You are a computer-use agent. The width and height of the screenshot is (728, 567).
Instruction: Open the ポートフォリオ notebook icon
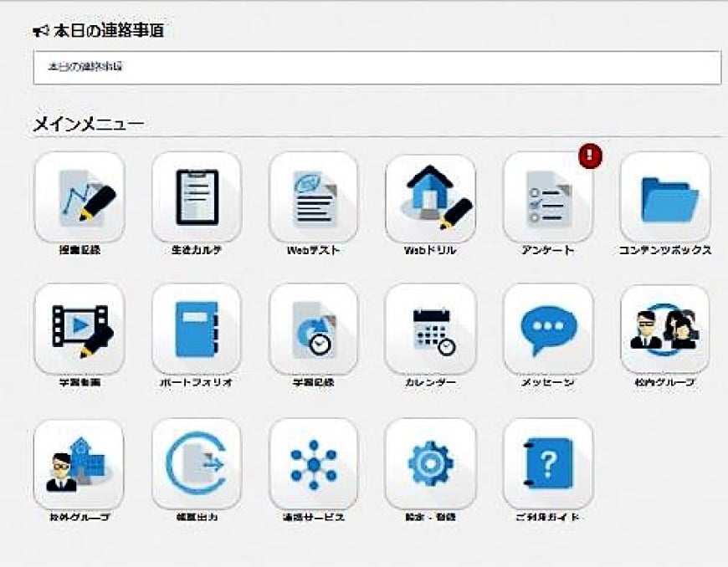point(197,329)
